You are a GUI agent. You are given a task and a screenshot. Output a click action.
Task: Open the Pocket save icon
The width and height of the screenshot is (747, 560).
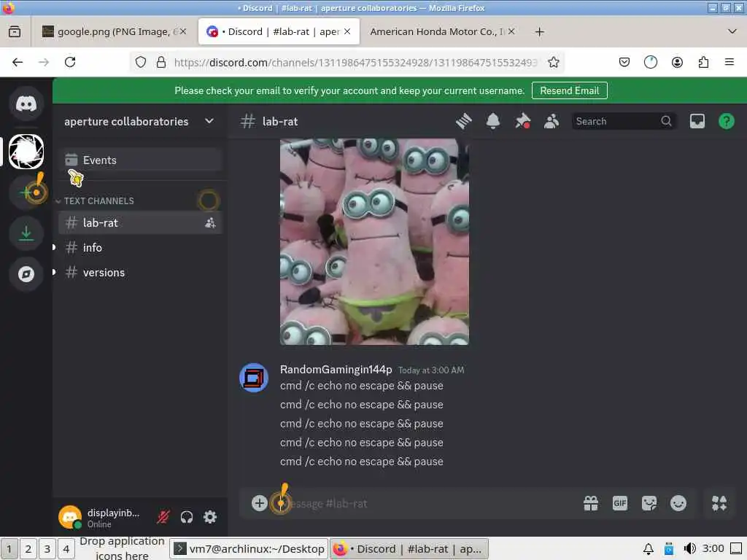pyautogui.click(x=624, y=63)
